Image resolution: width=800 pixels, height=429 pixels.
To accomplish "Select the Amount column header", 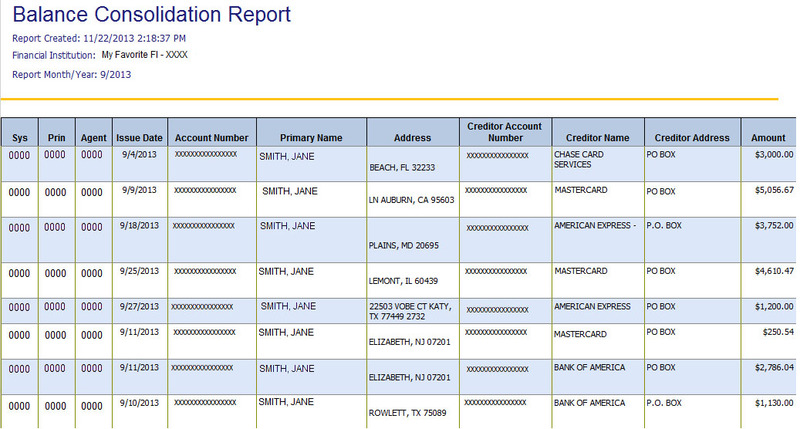I will coord(768,138).
